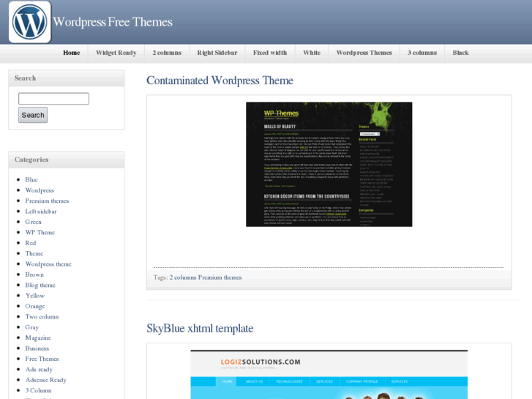
Task: Click the Tags: label under the Contaminated post
Action: point(160,277)
